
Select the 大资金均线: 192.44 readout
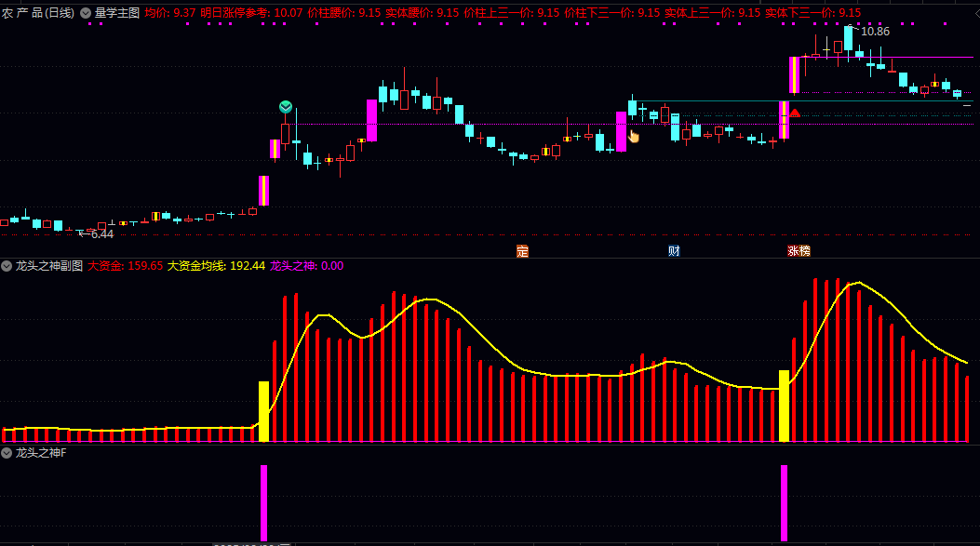216,266
